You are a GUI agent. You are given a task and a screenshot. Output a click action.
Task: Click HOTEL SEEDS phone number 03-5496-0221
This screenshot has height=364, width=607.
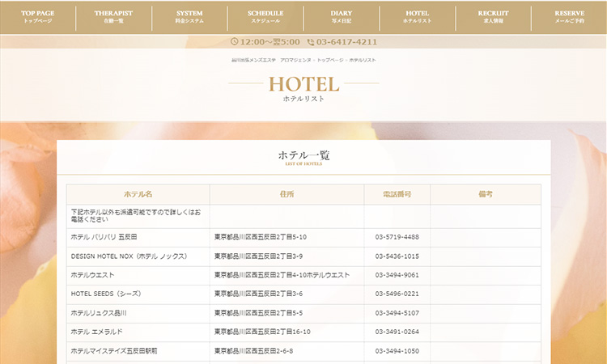(397, 294)
